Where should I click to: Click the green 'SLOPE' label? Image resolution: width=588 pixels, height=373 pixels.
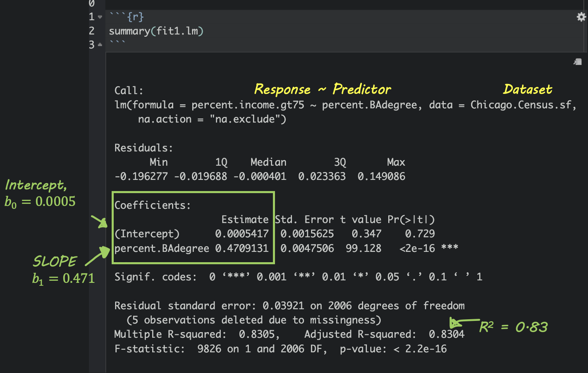[x=55, y=261]
